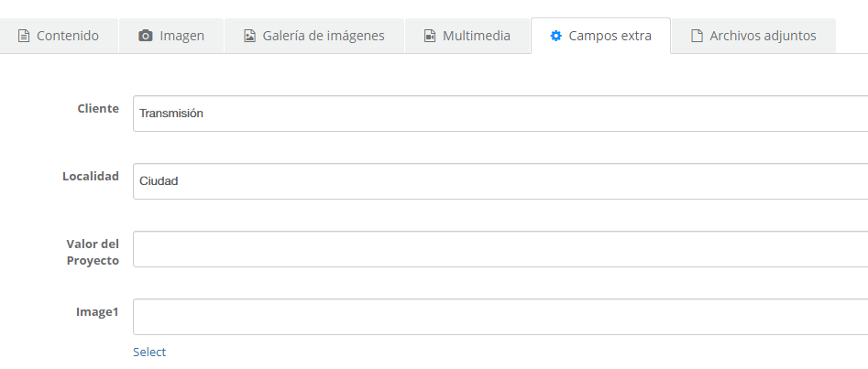Click into the empty Image1 text field
Image resolution: width=868 pixels, height=369 pixels.
tap(500, 317)
